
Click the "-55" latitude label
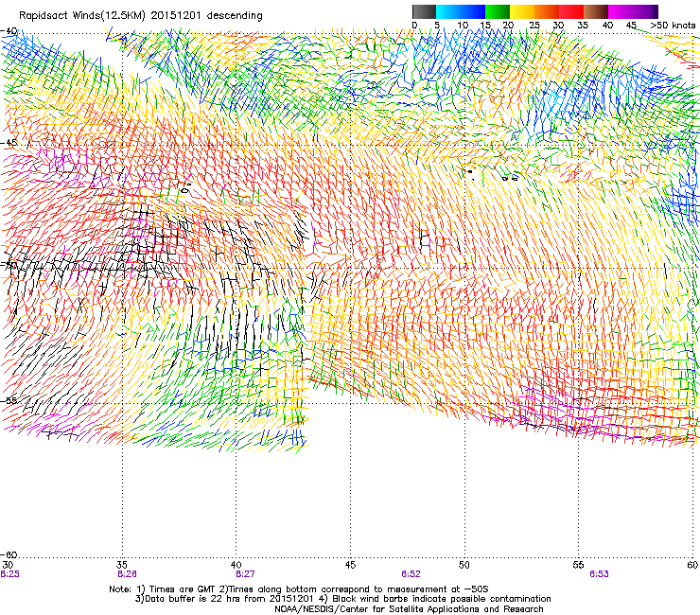[x=9, y=400]
